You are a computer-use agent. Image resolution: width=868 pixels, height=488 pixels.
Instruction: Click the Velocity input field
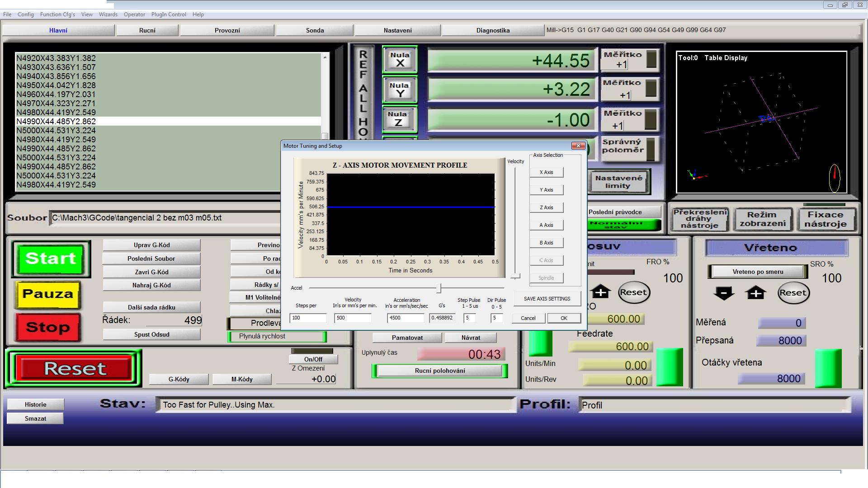[x=353, y=318]
